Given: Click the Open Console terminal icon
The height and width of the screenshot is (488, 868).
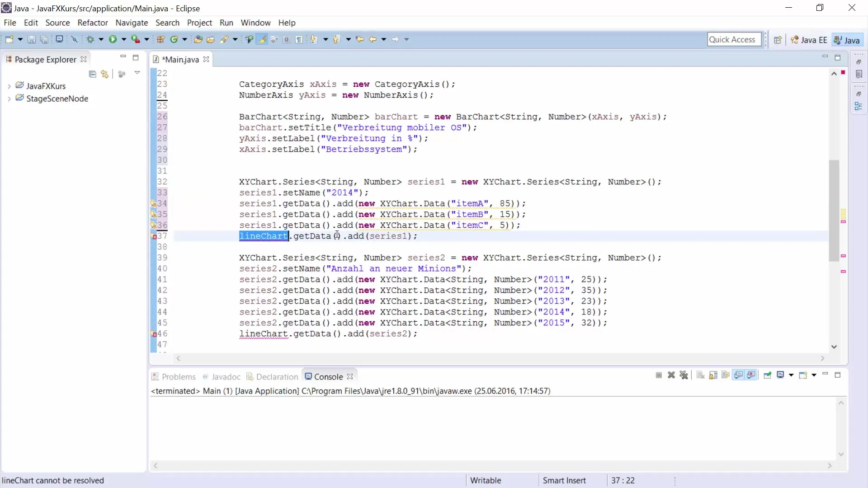Looking at the screenshot, I should [59, 39].
